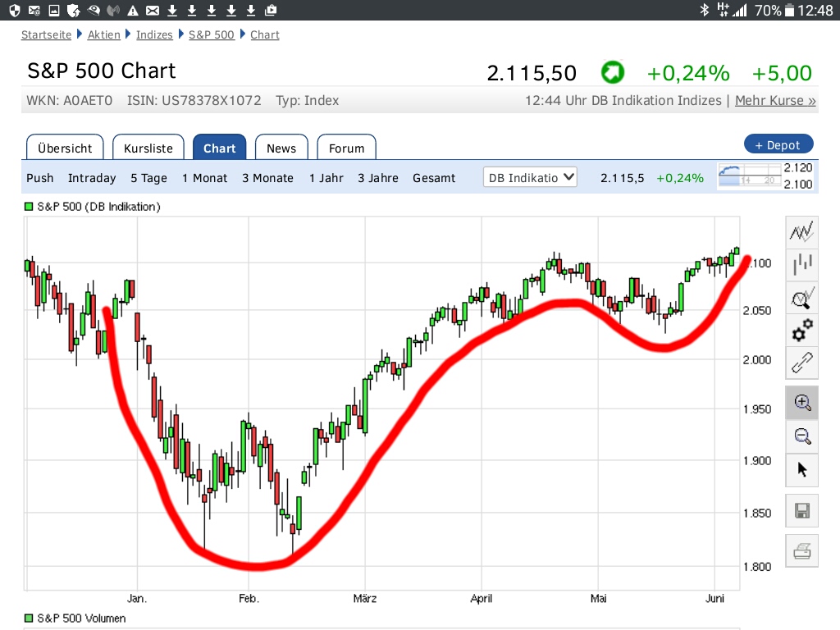Select the 3 Monate time range
Screen dimensions: 840x630
[267, 178]
